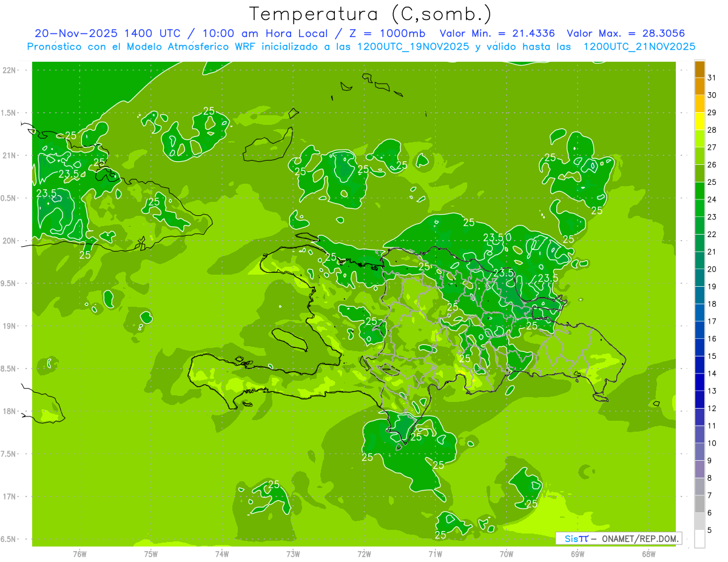Image resolution: width=728 pixels, height=562 pixels.
Task: Click the "Temperatura (C,somb.)" map title
Action: click(x=371, y=14)
